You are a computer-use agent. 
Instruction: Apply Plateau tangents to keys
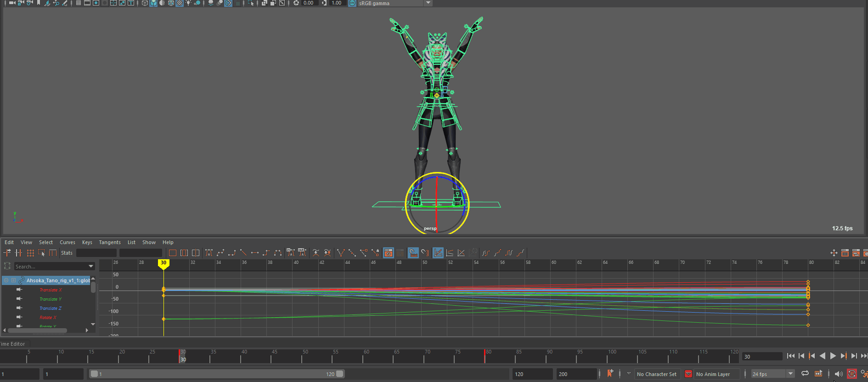(x=278, y=253)
